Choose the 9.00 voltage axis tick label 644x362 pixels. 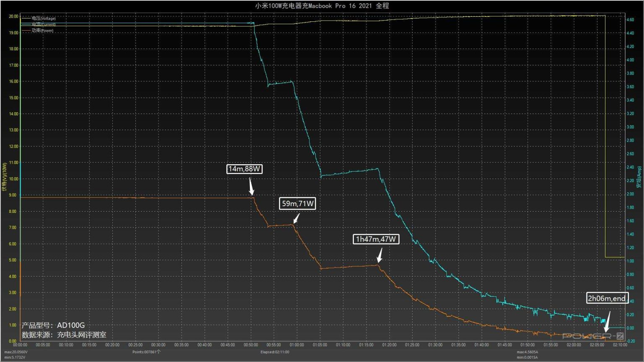click(13, 195)
